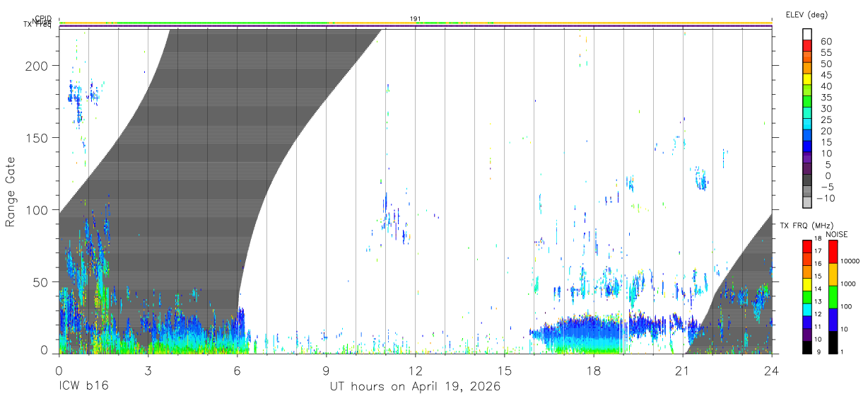Click the 40 label on ELEV scale
This screenshot has width=868, height=401.
826,86
